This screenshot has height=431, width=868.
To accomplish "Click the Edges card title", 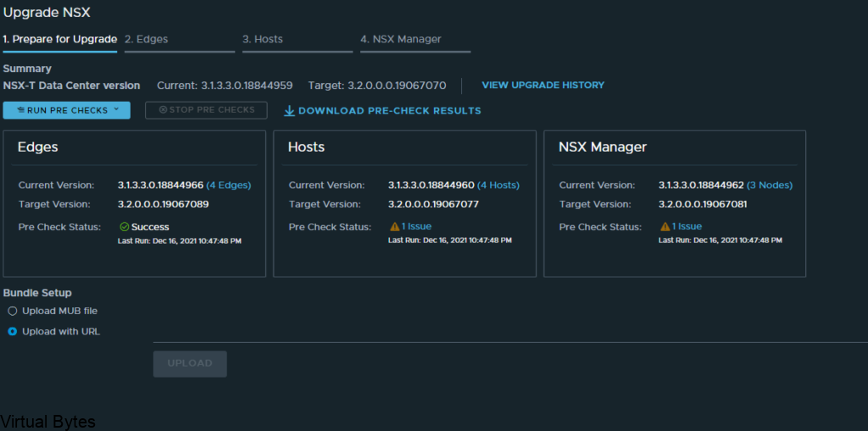I will tap(37, 147).
